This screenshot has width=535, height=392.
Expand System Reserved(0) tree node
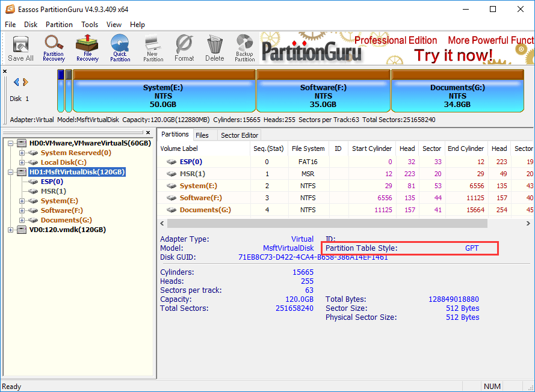(x=22, y=153)
